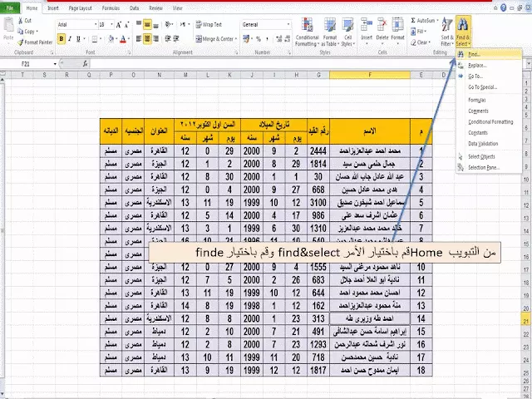Image resolution: width=532 pixels, height=399 pixels.
Task: Toggle Center horizontal alignment
Action: pos(147,39)
